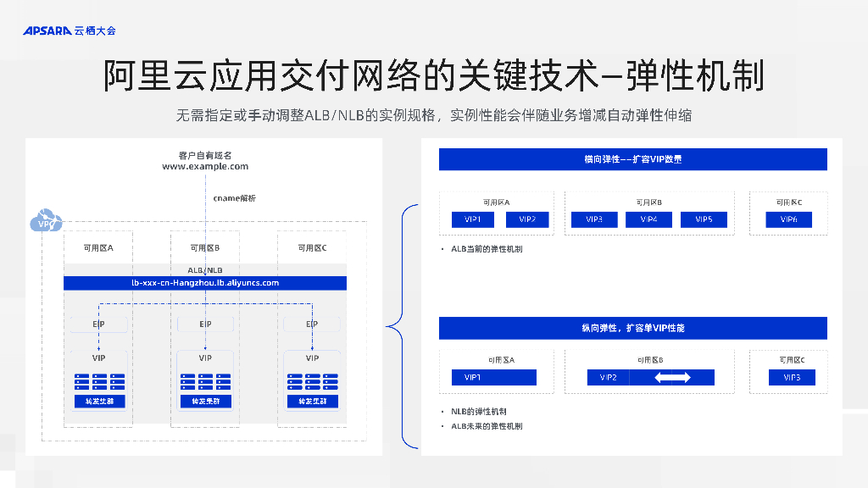This screenshot has width=868, height=488.
Task: Click the 纵向弹性，扩容单VIP性能 header bar
Action: click(x=632, y=328)
